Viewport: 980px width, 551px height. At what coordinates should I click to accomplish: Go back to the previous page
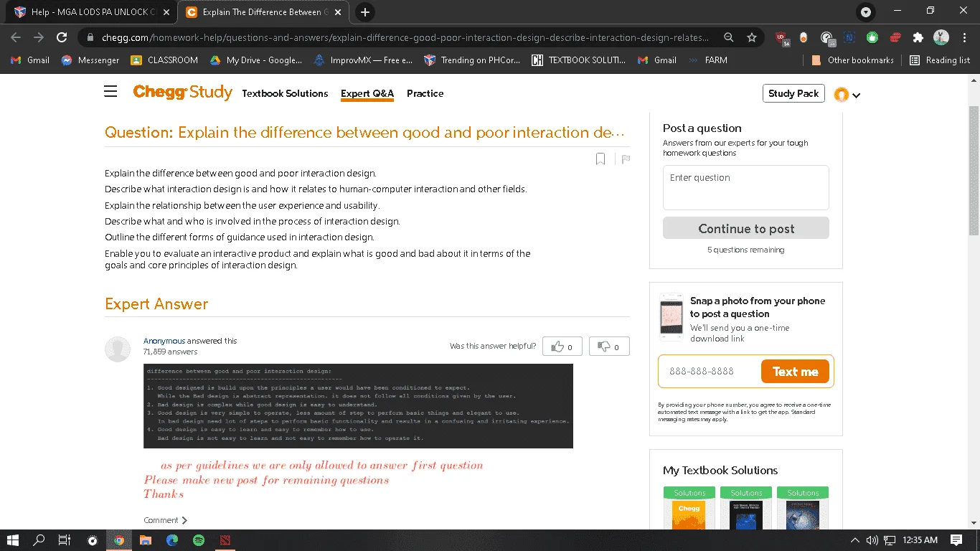(16, 37)
